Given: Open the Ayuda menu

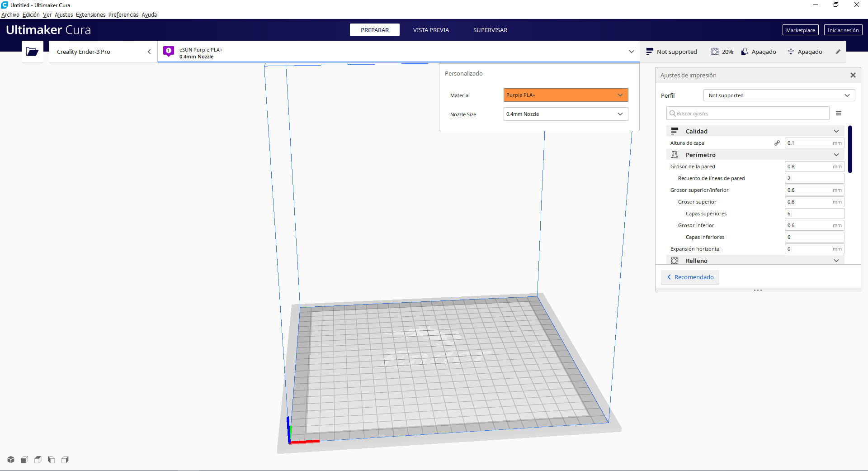Looking at the screenshot, I should click(x=149, y=14).
